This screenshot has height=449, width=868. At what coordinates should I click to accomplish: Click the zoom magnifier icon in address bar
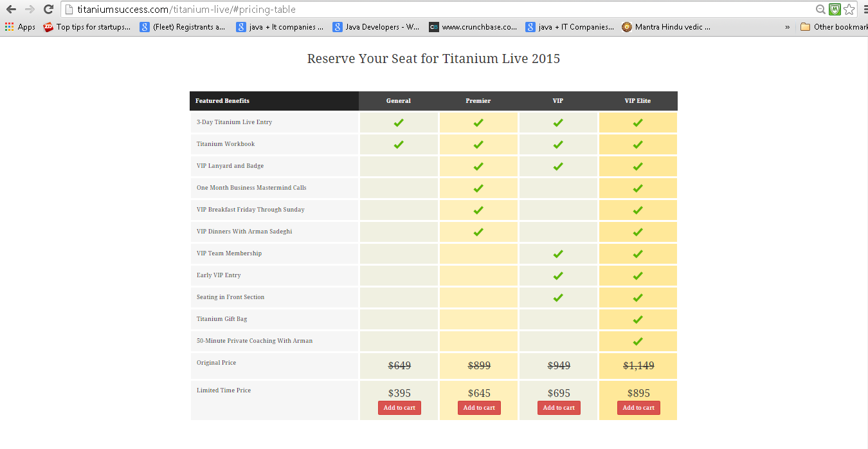pos(820,10)
